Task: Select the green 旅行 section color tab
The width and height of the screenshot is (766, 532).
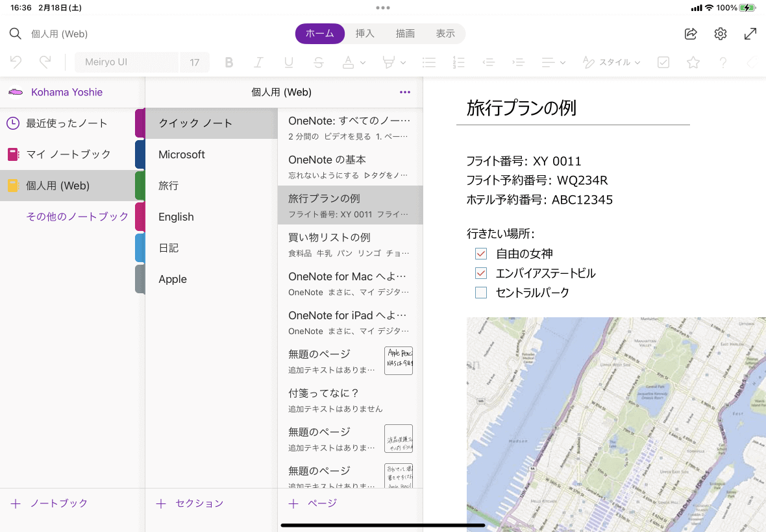Action: pyautogui.click(x=140, y=186)
